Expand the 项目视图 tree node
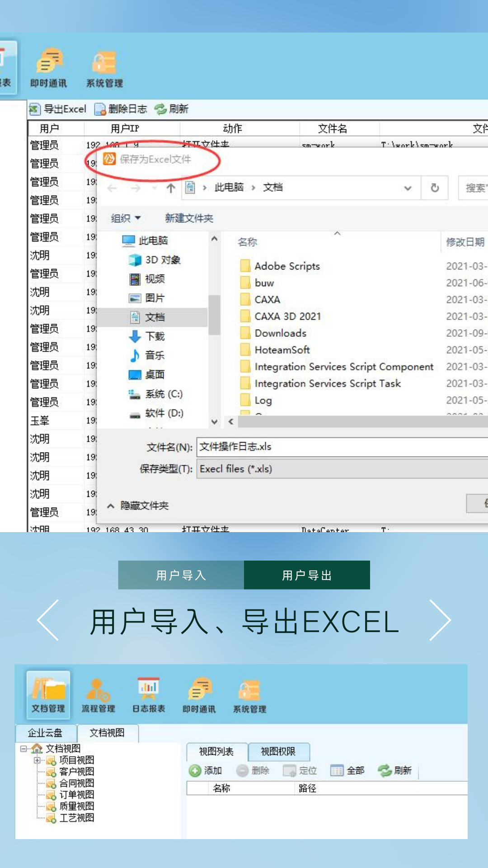The height and width of the screenshot is (868, 488). (x=37, y=760)
